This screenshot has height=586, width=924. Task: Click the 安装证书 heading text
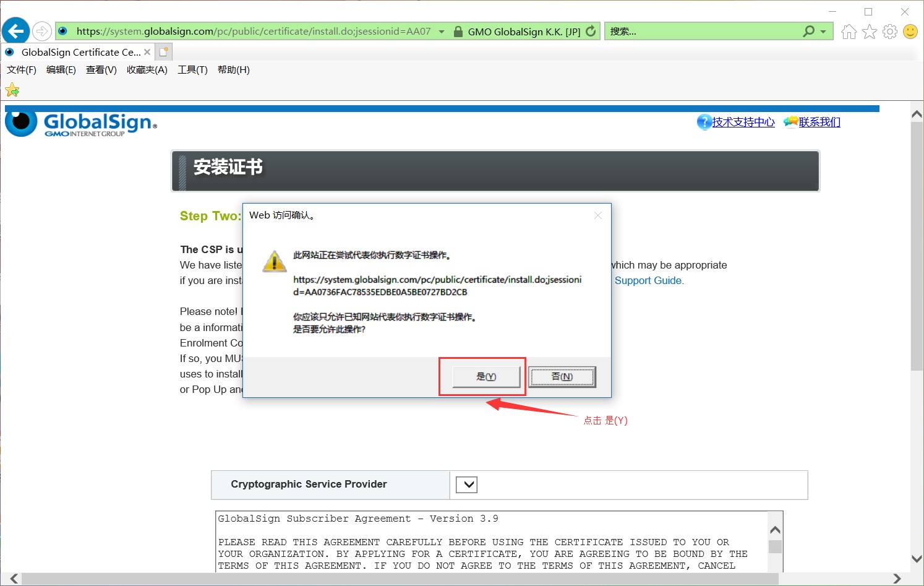pyautogui.click(x=228, y=167)
